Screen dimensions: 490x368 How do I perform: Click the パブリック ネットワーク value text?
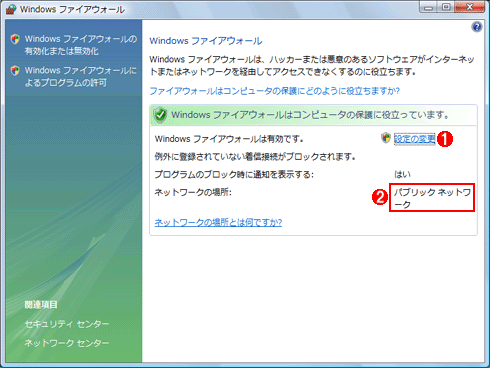click(x=432, y=198)
